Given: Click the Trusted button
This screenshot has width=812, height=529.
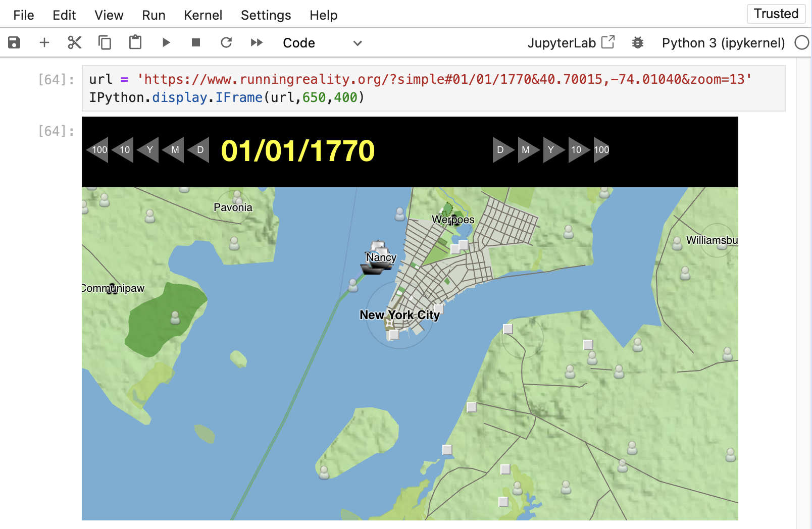Looking at the screenshot, I should (776, 14).
